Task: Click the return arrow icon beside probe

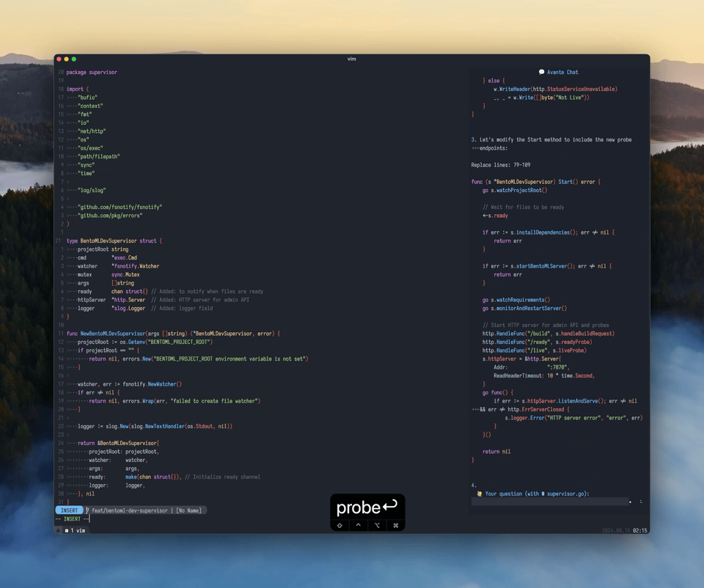Action: tap(390, 507)
